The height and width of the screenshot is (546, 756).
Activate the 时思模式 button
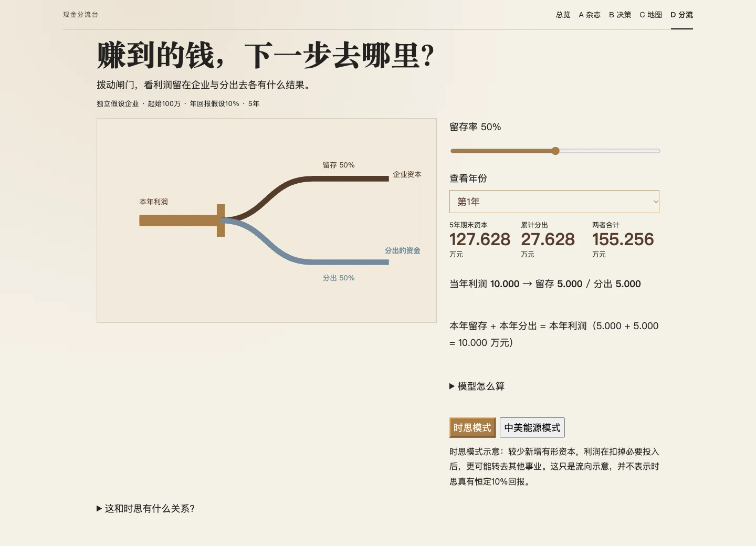(x=472, y=427)
